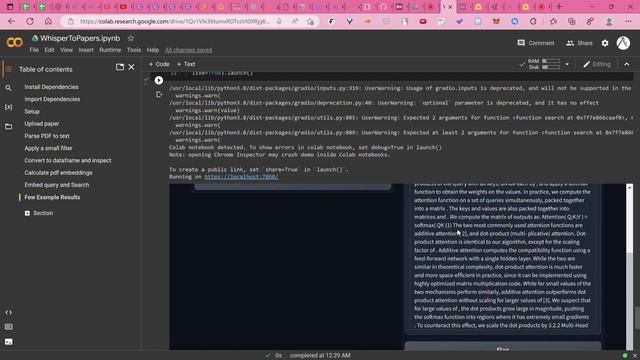The image size is (640, 360).
Task: Go to Setup section
Action: tap(32, 111)
